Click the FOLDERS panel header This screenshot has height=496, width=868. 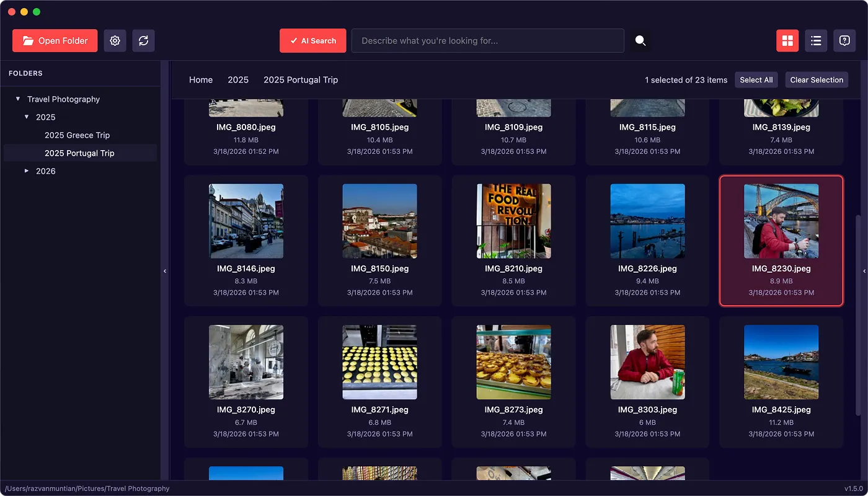click(x=25, y=73)
